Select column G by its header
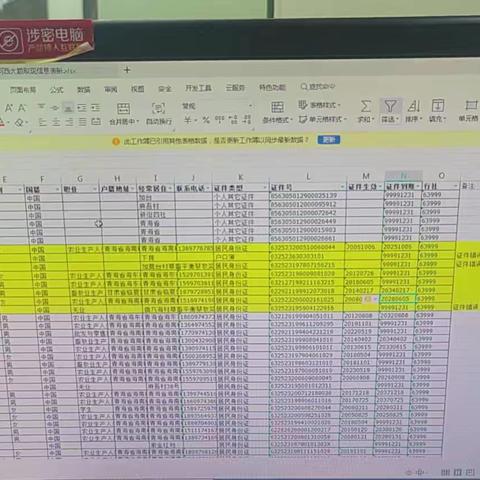The height and width of the screenshot is (480, 480). (80, 179)
